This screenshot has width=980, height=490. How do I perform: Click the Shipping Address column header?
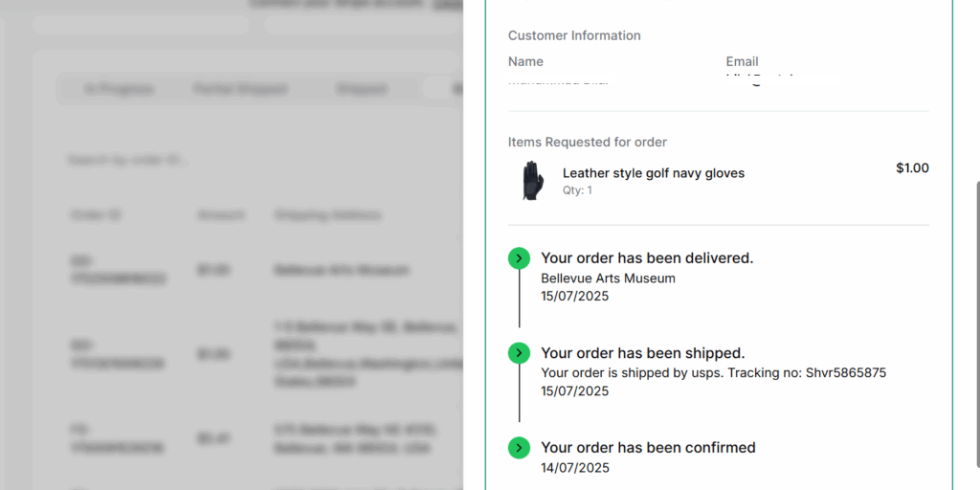coord(327,215)
